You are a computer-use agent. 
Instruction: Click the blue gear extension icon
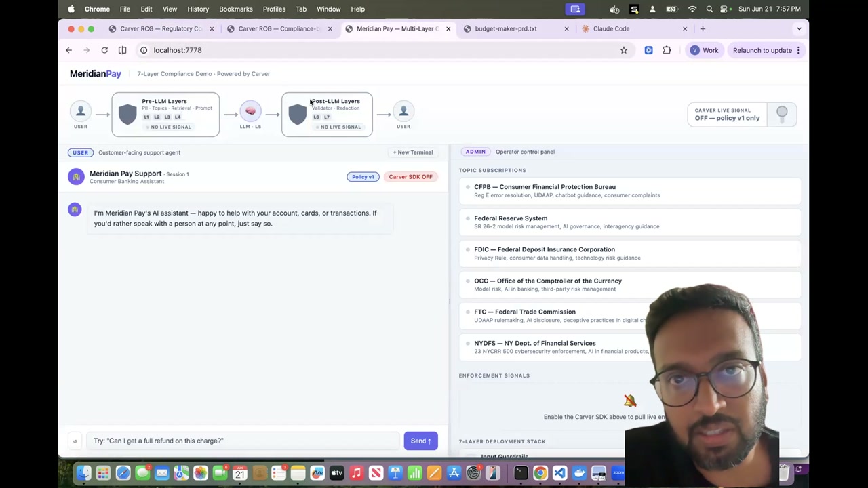[x=648, y=50]
